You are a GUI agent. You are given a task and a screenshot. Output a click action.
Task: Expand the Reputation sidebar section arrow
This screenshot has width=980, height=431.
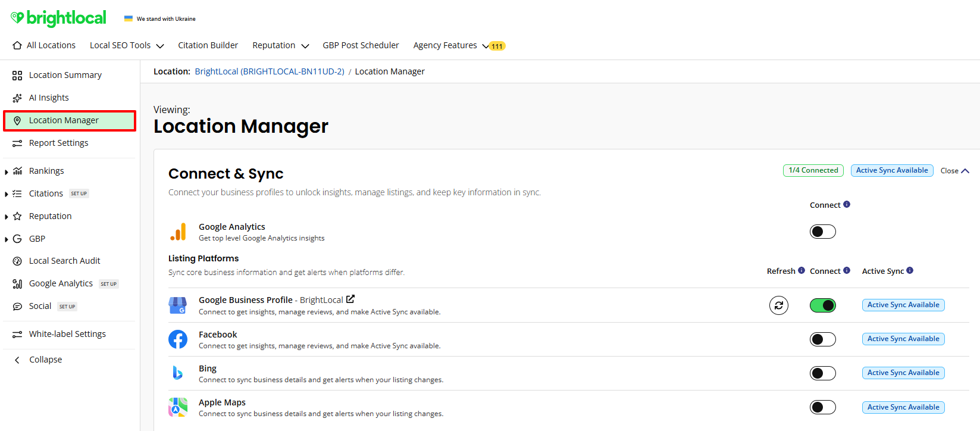click(x=7, y=217)
